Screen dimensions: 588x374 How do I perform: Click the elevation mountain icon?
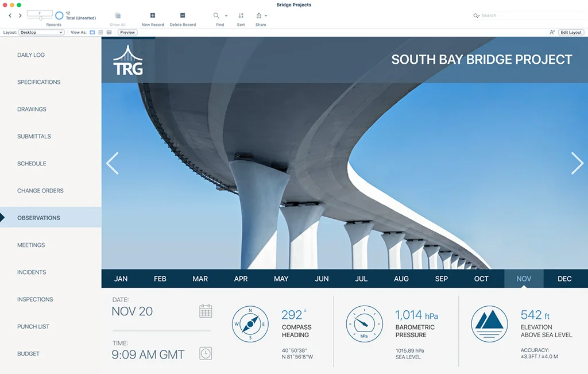click(489, 324)
